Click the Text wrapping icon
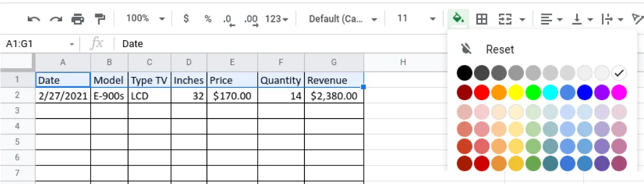This screenshot has height=184, width=644. click(x=607, y=19)
